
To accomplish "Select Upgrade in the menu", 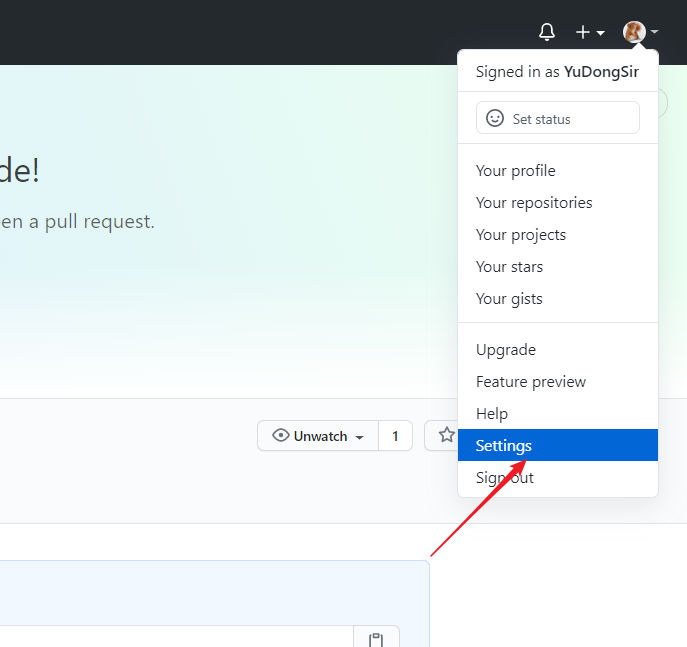I will point(558,350).
